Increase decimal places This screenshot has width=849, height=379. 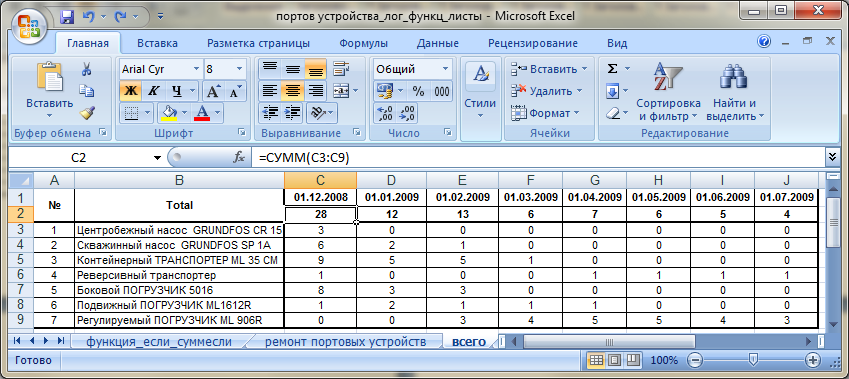(x=384, y=113)
